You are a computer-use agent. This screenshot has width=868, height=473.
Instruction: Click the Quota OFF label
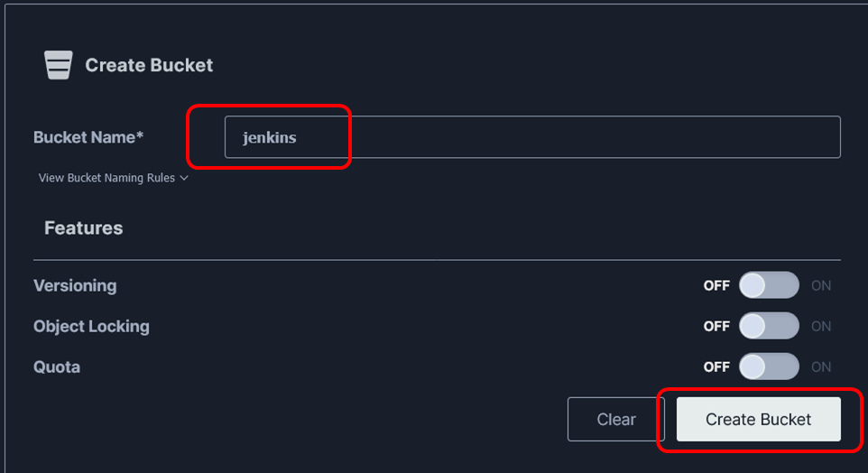pyautogui.click(x=716, y=366)
